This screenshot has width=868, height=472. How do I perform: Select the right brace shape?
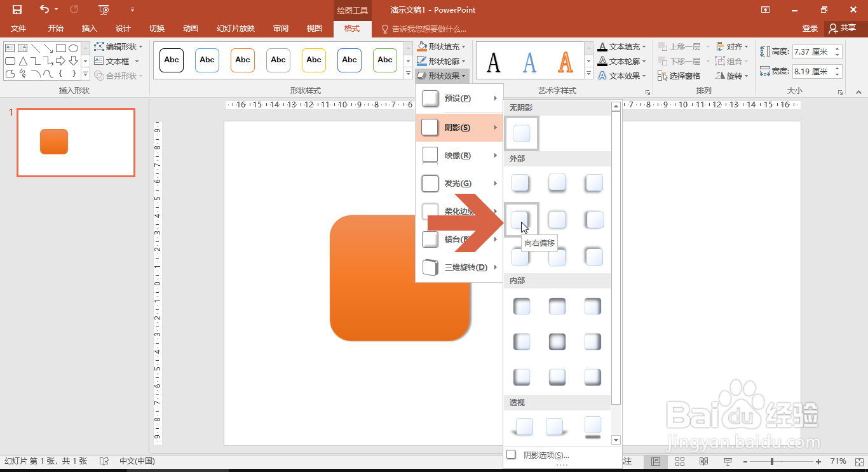click(x=73, y=74)
